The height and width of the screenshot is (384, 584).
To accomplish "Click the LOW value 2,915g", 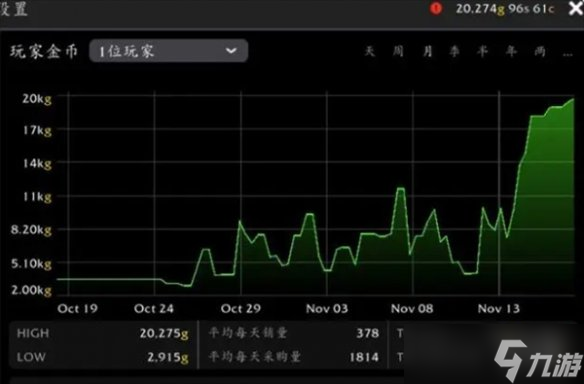I will [x=168, y=357].
